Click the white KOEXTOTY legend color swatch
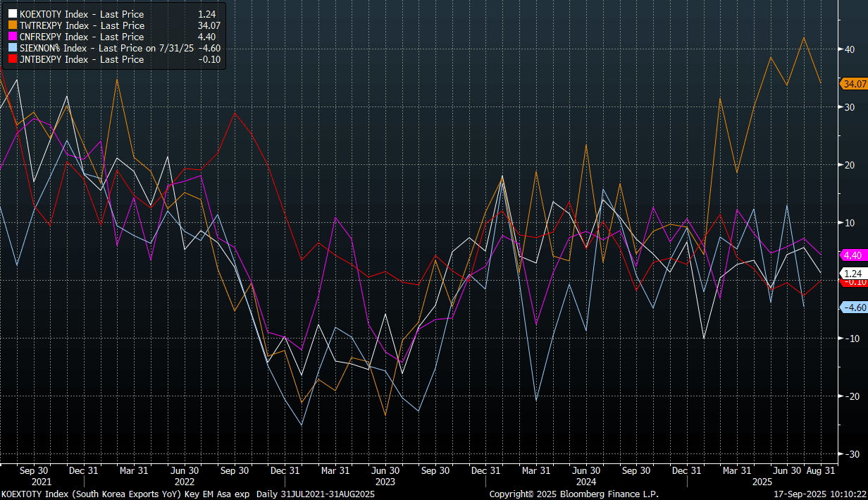 (12, 15)
